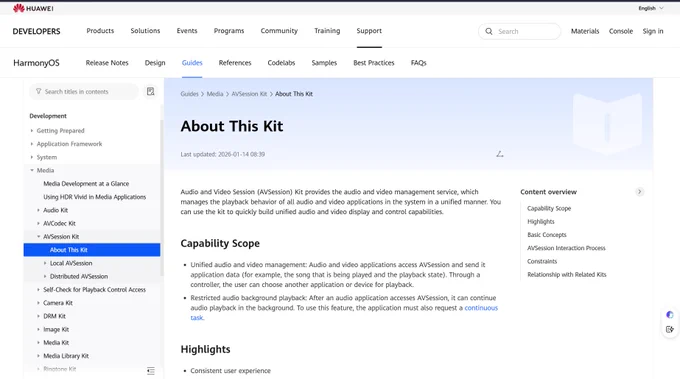Open the Programs menu
The width and height of the screenshot is (680, 379).
click(x=229, y=31)
